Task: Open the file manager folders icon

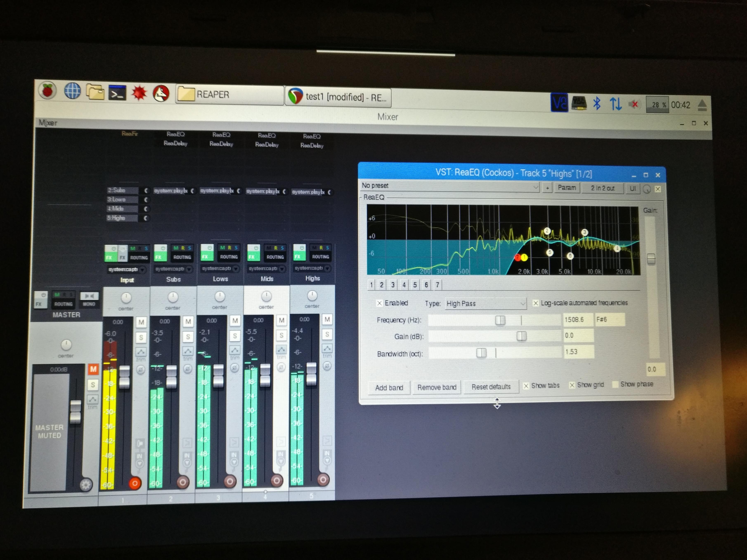Action: point(95,92)
